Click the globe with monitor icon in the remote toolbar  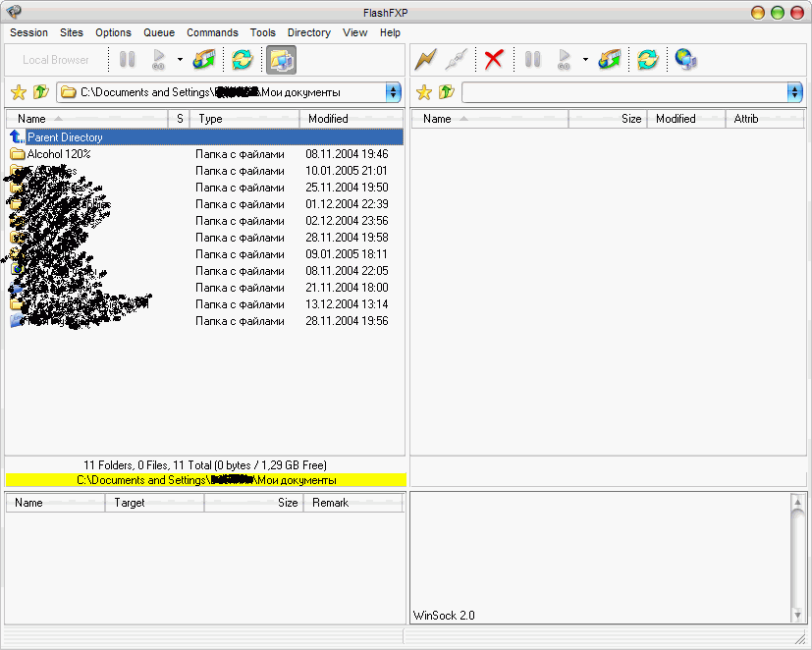click(x=686, y=60)
